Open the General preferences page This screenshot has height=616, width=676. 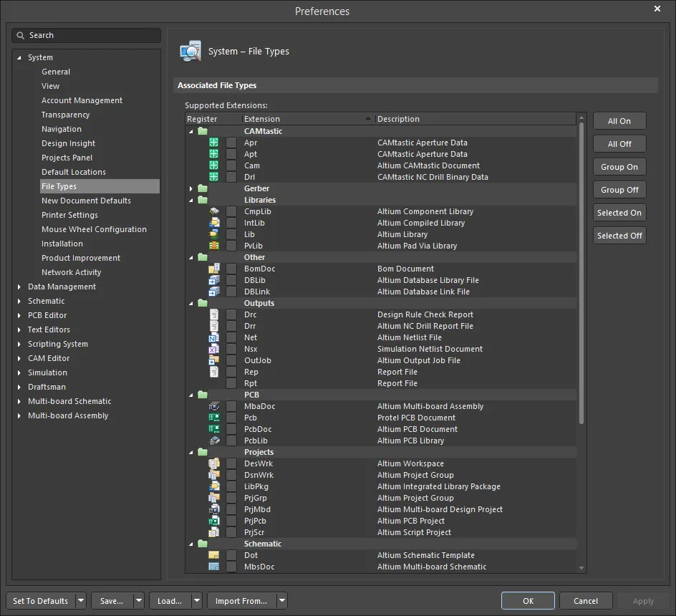coord(56,72)
